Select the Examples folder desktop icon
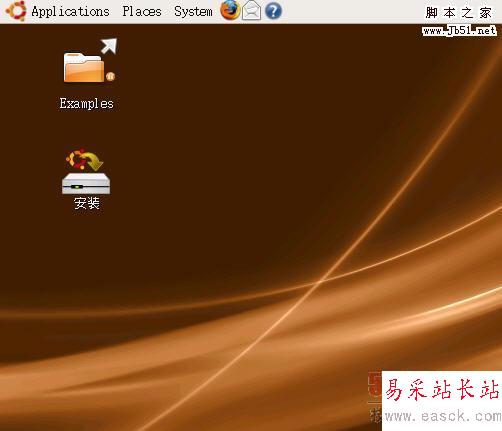502x431 pixels. click(x=90, y=61)
